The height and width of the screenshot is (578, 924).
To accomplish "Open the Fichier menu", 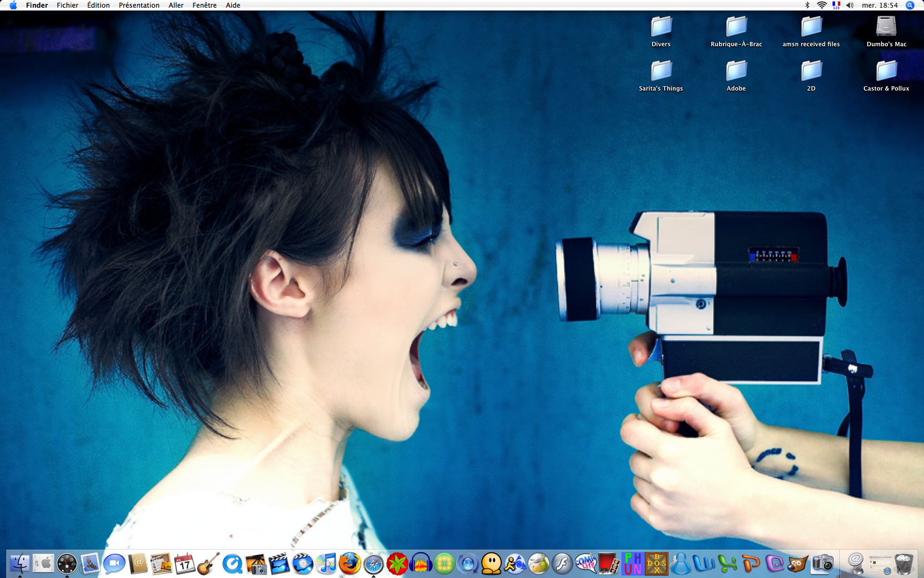I will 67,5.
